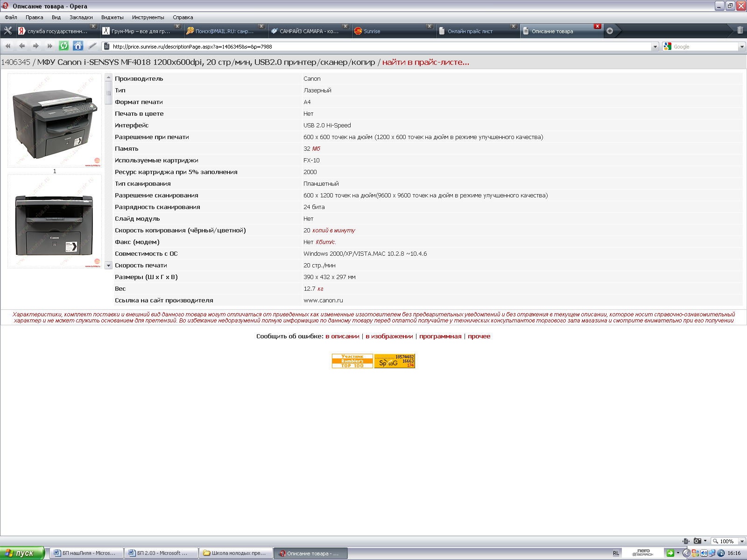Click the page icon in the address field
This screenshot has width=747, height=560.
(107, 46)
